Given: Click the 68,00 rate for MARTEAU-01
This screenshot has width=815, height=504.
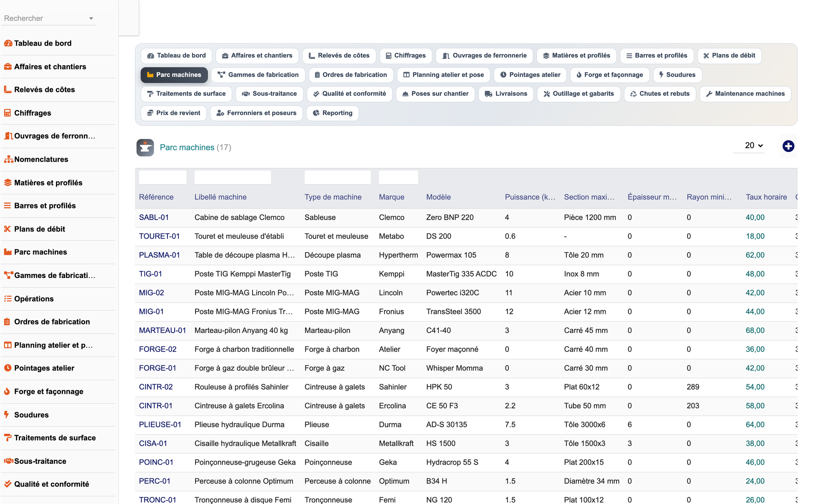Looking at the screenshot, I should point(755,330).
